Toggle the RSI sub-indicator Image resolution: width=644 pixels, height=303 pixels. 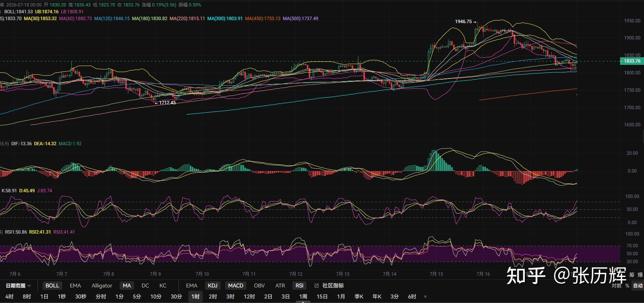299,286
